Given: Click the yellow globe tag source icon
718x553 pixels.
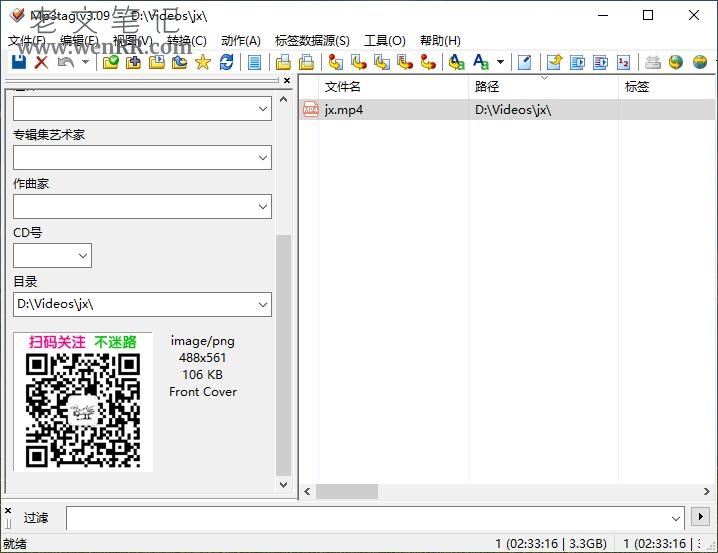Looking at the screenshot, I should pyautogui.click(x=700, y=62).
